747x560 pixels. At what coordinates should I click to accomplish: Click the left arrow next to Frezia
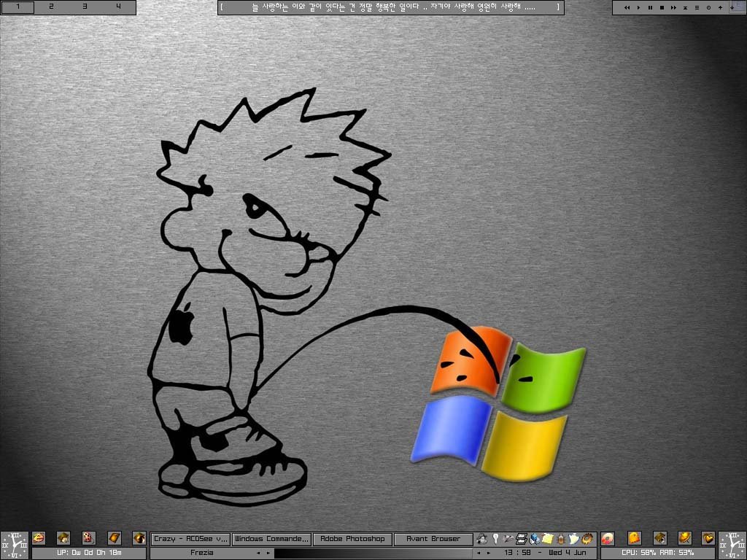(258, 553)
